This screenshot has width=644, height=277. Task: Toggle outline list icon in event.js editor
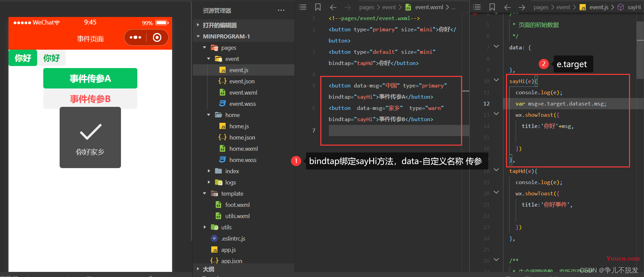477,7
